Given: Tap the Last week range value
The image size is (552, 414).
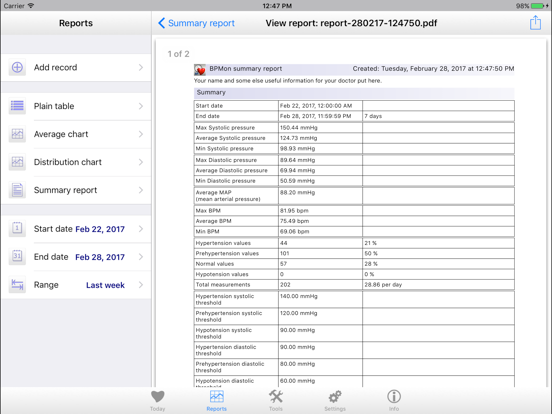Looking at the screenshot, I should [x=105, y=285].
